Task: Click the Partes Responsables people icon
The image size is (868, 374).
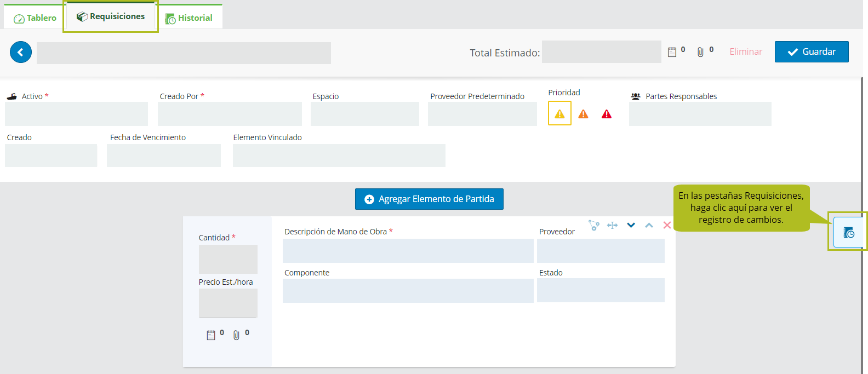Action: [636, 96]
